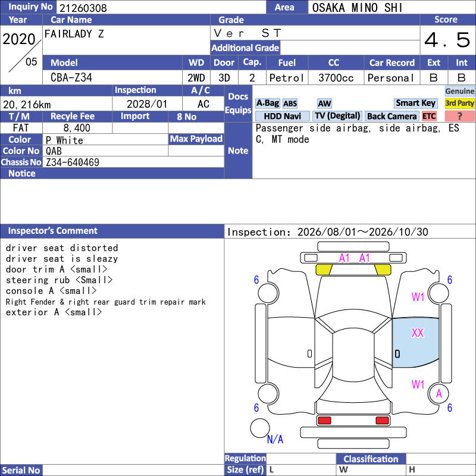This screenshot has width=476, height=476.
Task: Click the spare tire N/A circle
Action: [260, 428]
